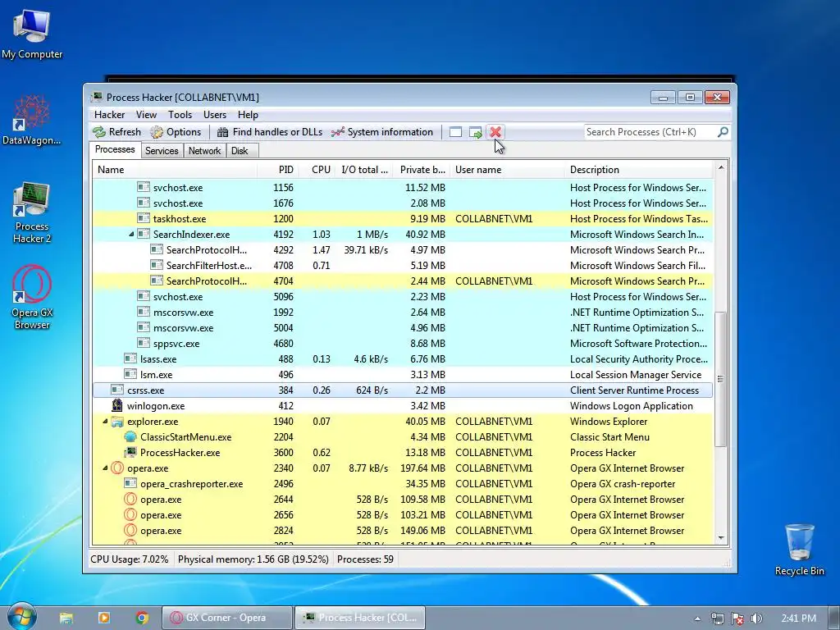Screen dimensions: 840x630
Task: Open the Recycle Bin desktop icon
Action: click(799, 549)
